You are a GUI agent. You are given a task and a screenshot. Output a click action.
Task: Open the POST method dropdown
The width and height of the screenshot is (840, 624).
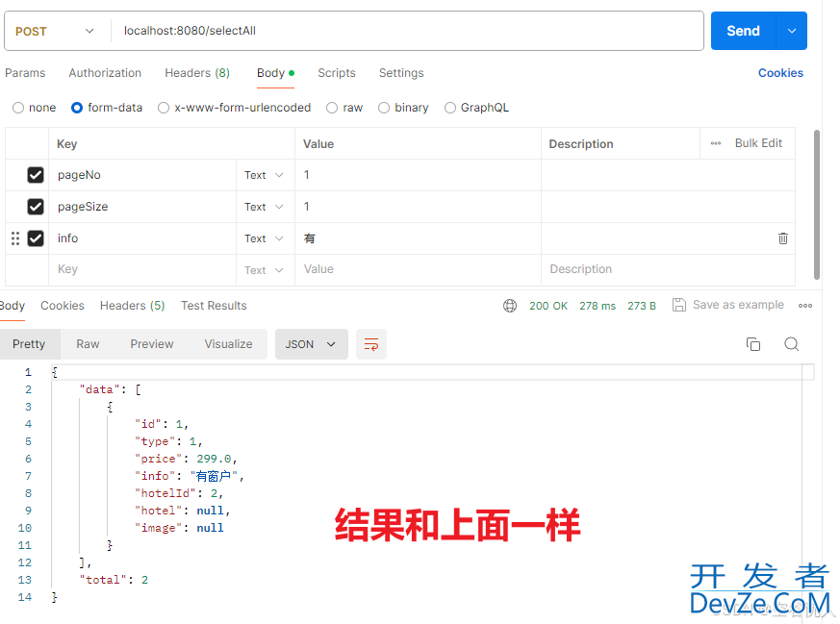pyautogui.click(x=55, y=31)
